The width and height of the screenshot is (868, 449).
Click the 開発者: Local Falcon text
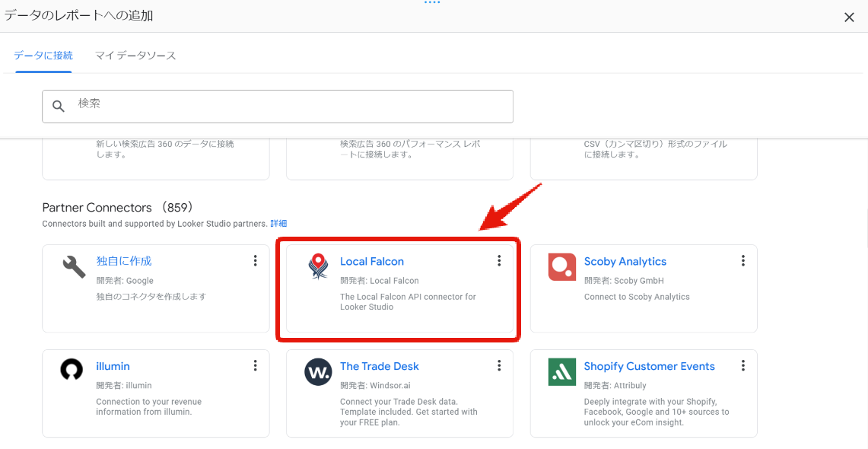[x=379, y=281]
